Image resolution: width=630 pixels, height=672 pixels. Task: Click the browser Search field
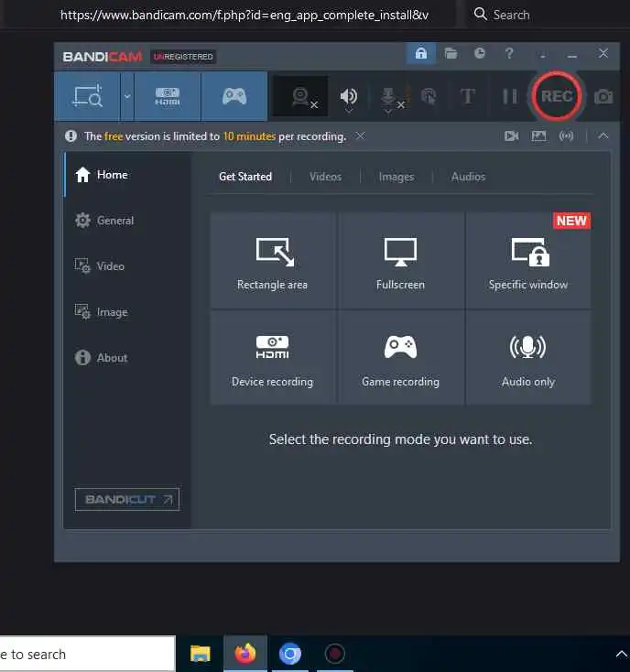[x=548, y=15]
